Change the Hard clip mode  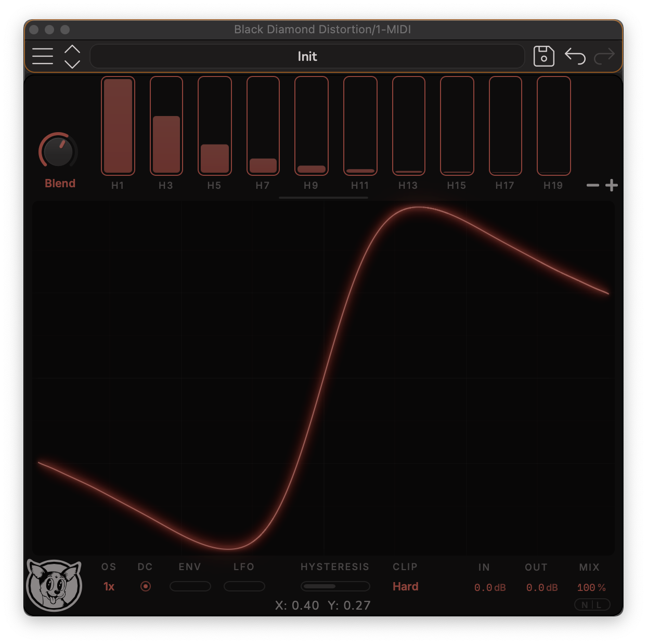[406, 586]
